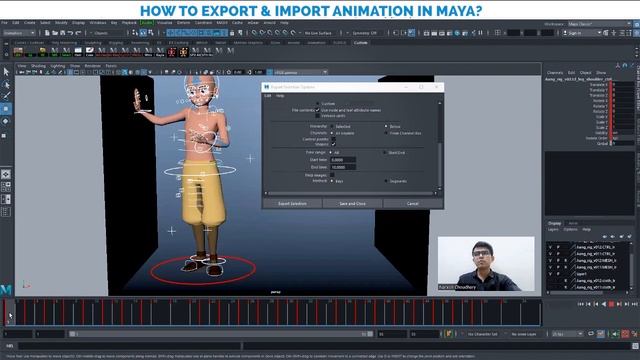
Task: Open the Workspace Maya Classic dropdown
Action: [599, 24]
